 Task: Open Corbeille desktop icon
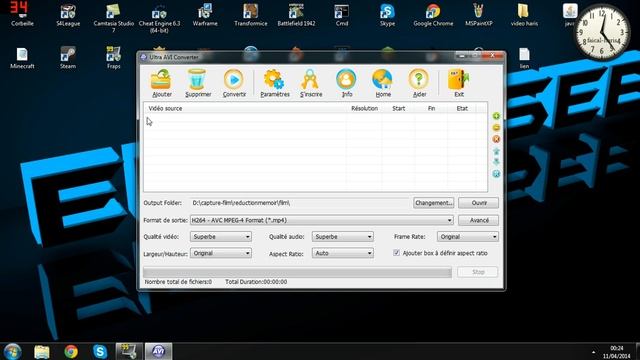click(22, 14)
